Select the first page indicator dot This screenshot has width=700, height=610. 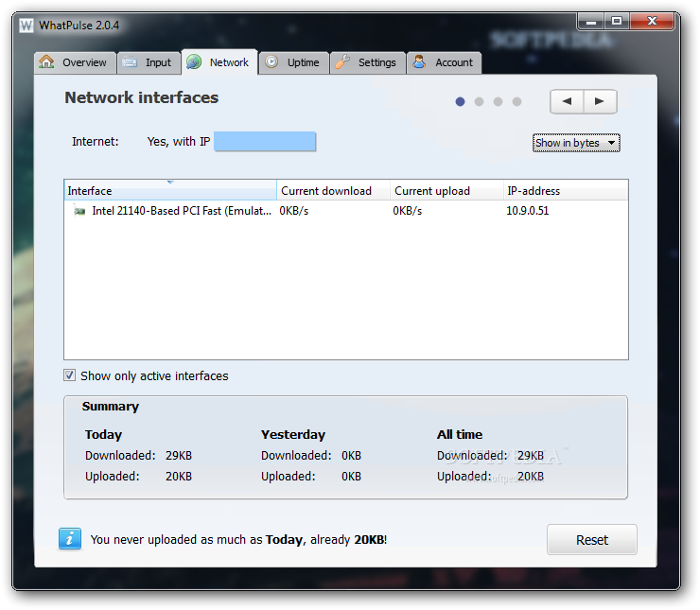coord(461,102)
